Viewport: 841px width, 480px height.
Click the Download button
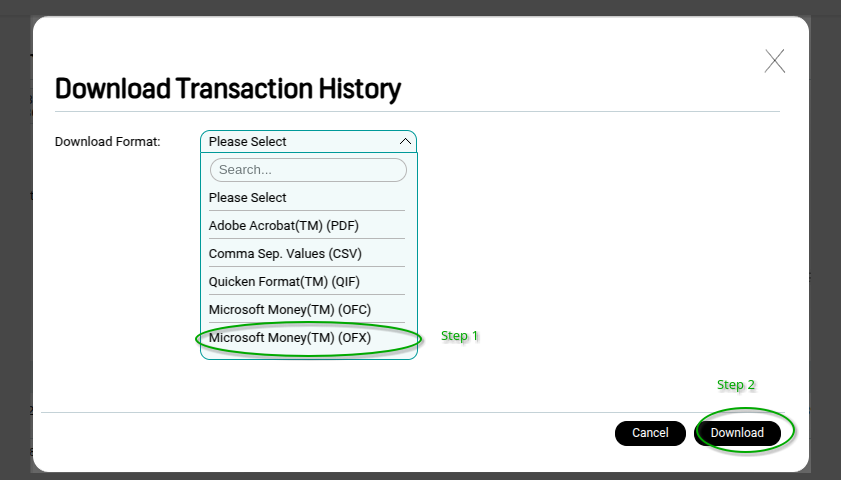pos(737,433)
